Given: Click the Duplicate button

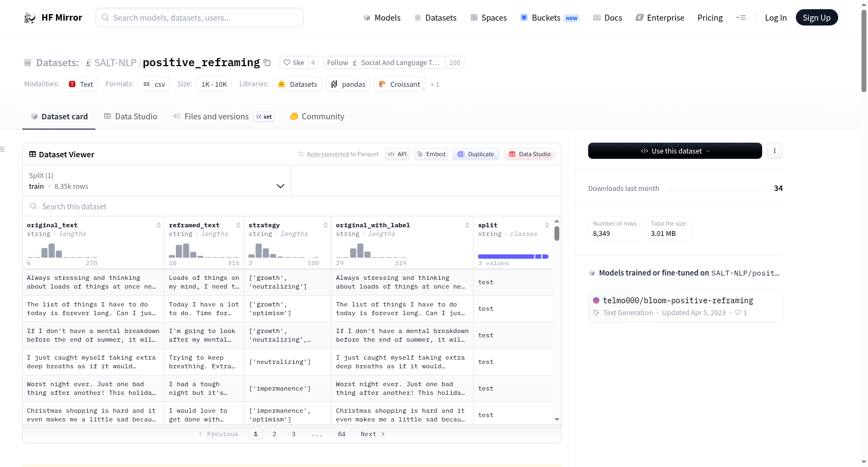Looking at the screenshot, I should 476,154.
